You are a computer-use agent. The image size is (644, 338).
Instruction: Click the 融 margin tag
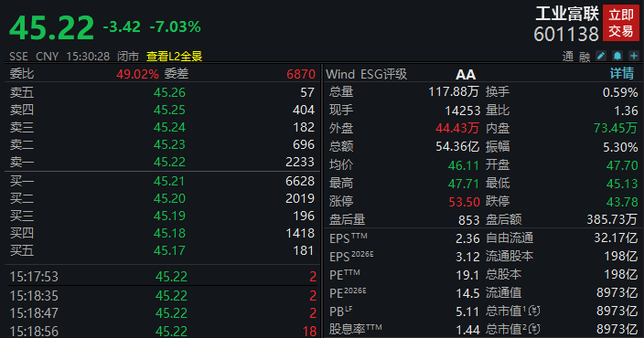coord(585,57)
